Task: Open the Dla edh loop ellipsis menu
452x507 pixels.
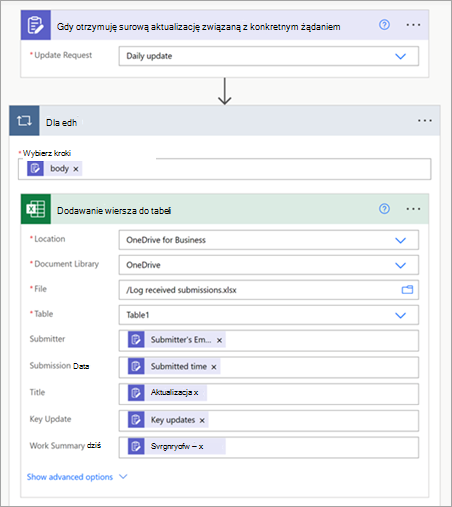Action: [425, 121]
